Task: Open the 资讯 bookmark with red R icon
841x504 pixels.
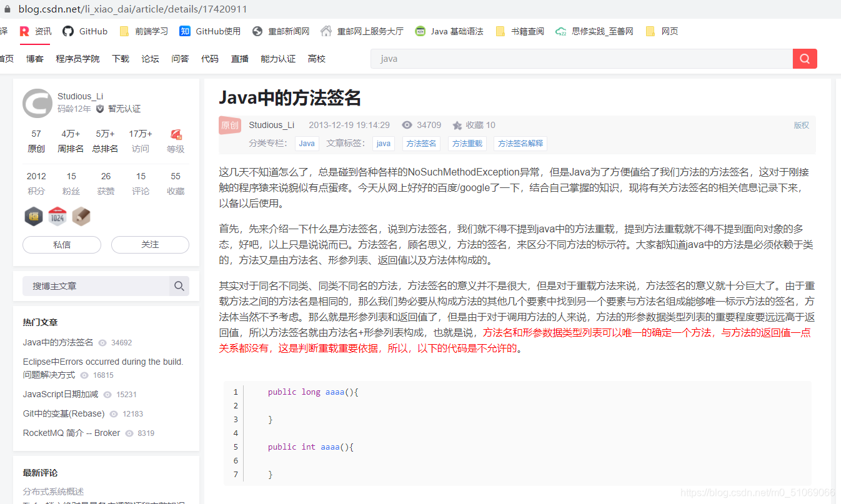Action: click(36, 31)
